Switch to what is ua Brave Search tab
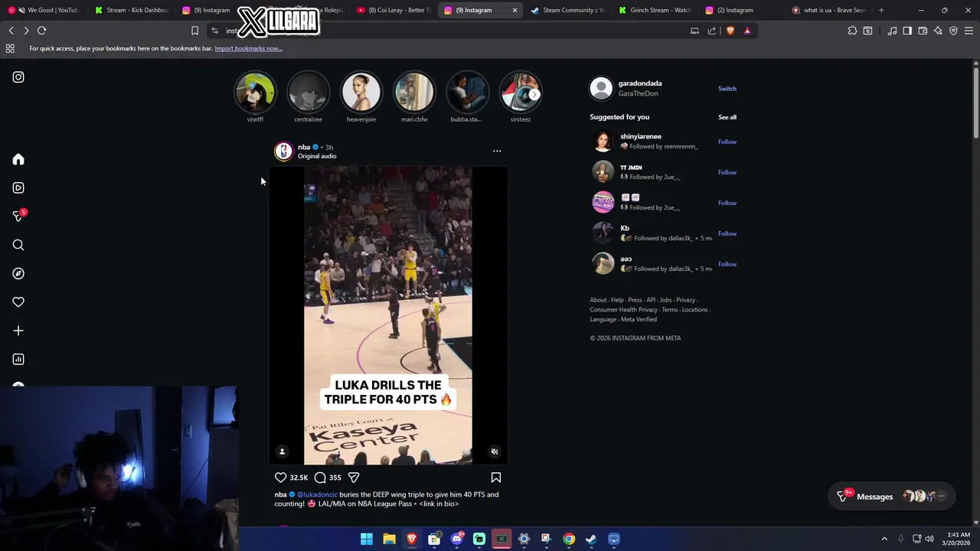 coord(830,10)
